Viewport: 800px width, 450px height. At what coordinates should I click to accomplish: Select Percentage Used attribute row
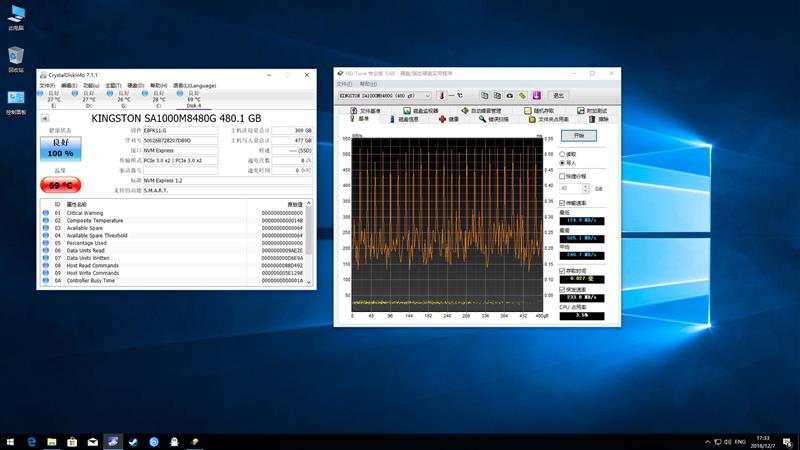tap(173, 243)
